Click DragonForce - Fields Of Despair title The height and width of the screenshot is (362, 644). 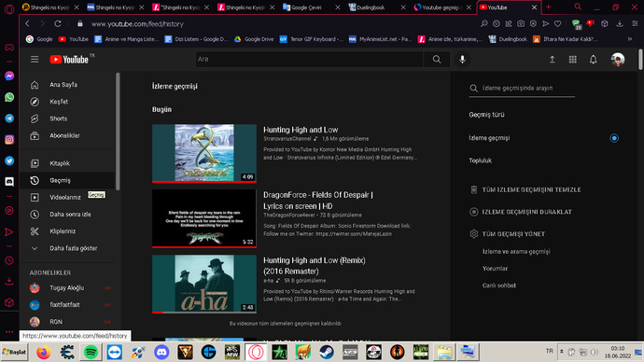click(x=318, y=201)
